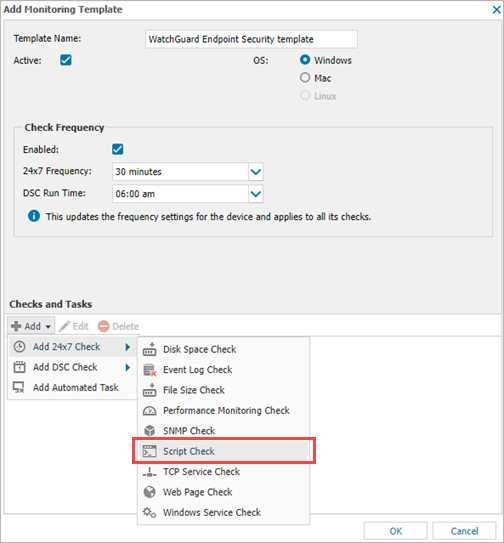Select the Mac OS radio button
Viewport: 504px width, 543px height.
pos(305,77)
